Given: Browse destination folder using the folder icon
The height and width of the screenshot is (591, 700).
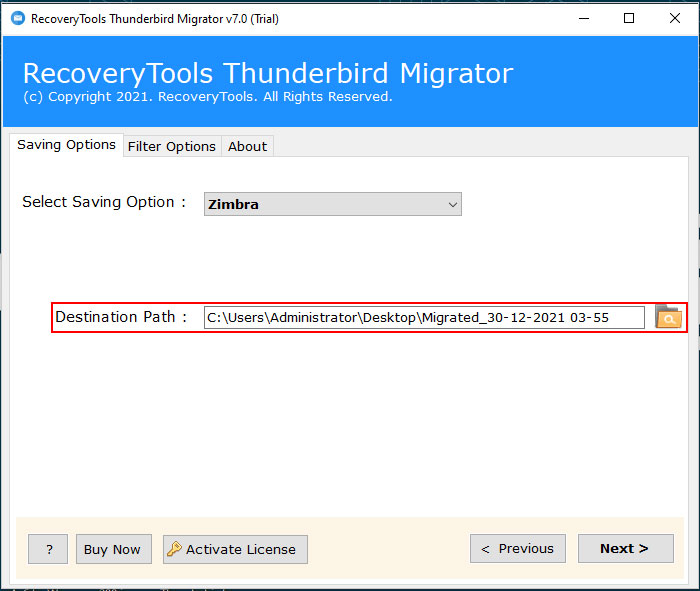Looking at the screenshot, I should pos(668,317).
